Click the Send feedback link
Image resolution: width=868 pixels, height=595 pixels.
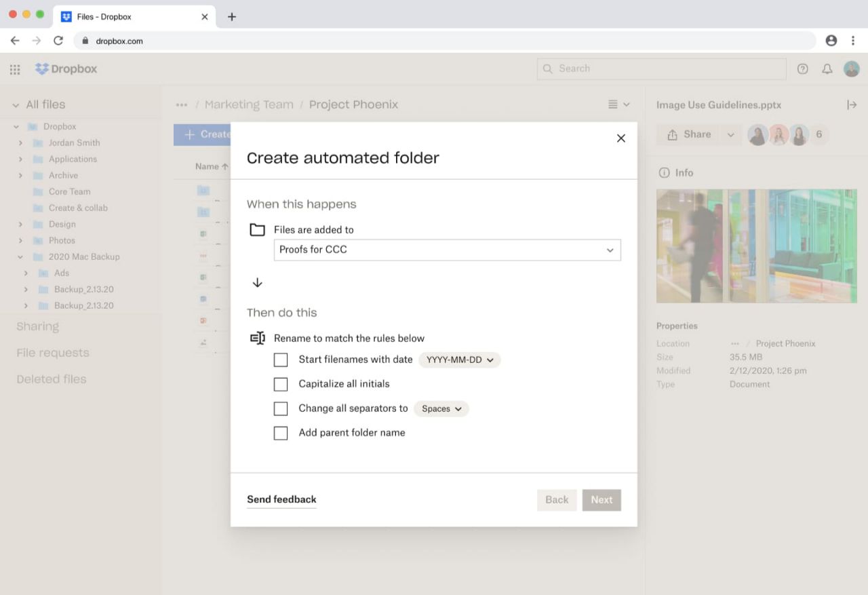click(281, 499)
